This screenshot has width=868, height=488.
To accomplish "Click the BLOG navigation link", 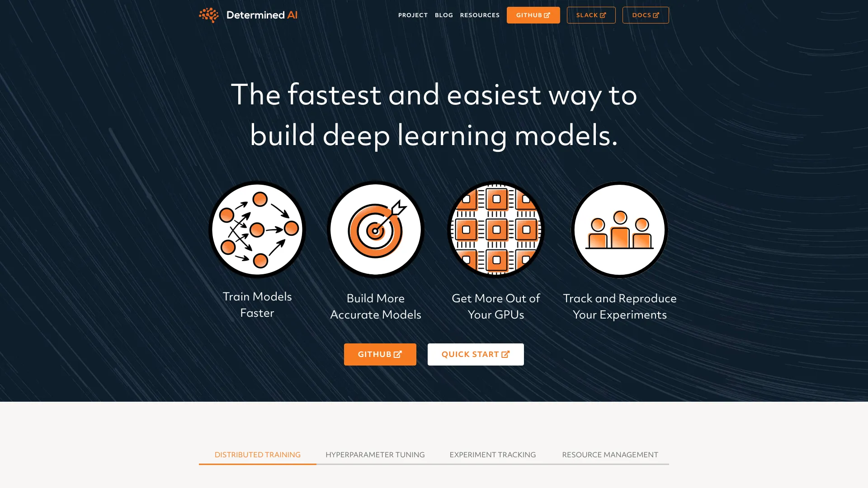I will point(444,15).
